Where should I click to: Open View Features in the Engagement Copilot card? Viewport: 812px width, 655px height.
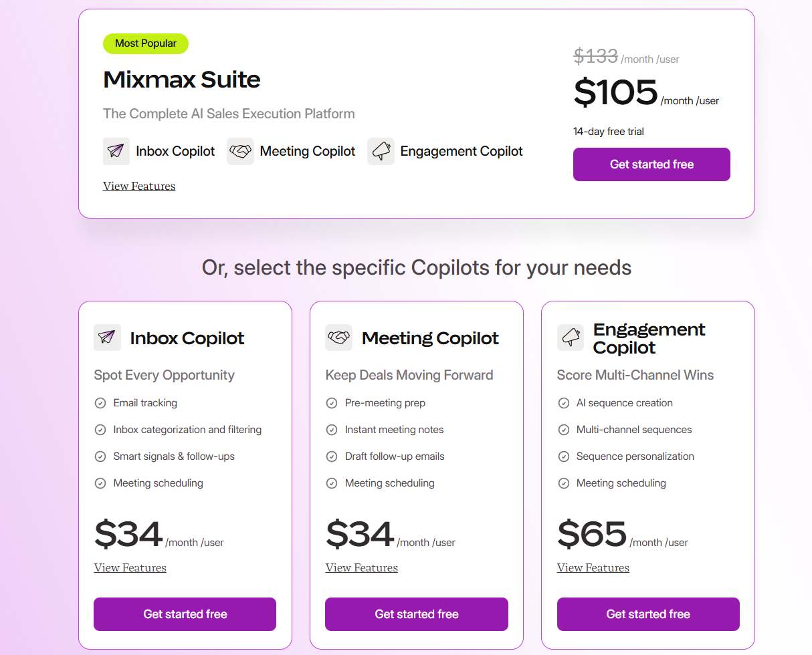(x=593, y=567)
